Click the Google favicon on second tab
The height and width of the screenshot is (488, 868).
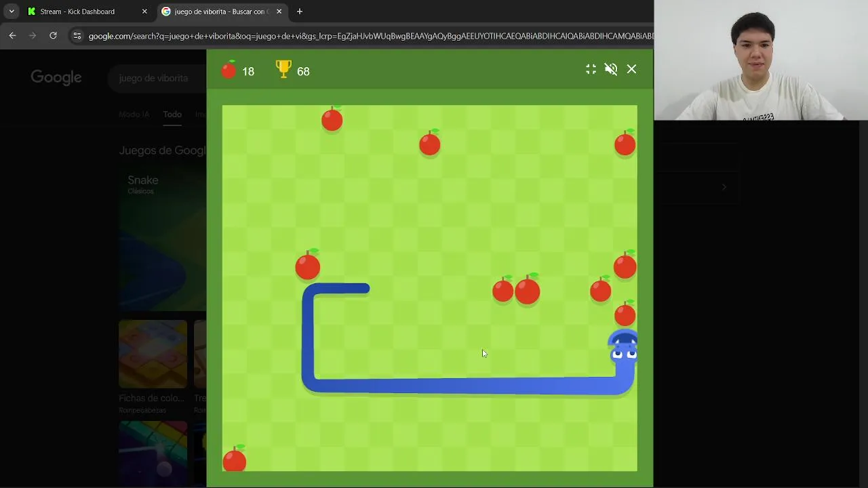pos(165,12)
